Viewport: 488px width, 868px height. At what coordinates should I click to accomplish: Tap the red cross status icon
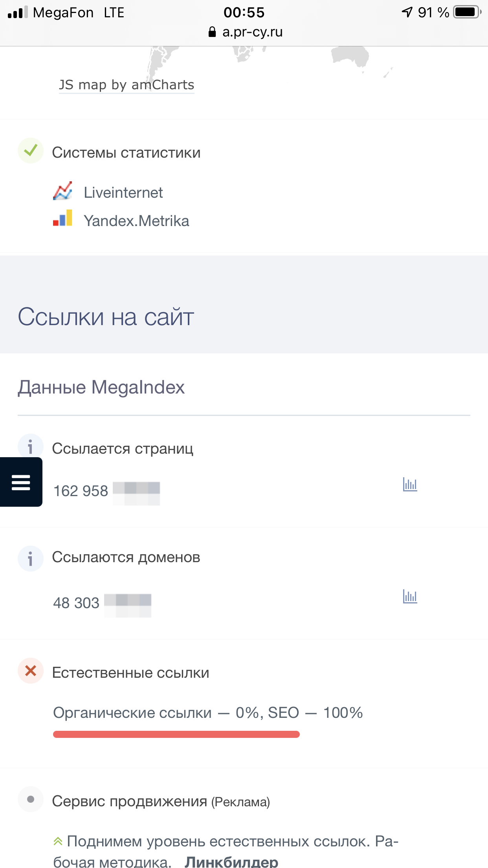click(x=30, y=671)
